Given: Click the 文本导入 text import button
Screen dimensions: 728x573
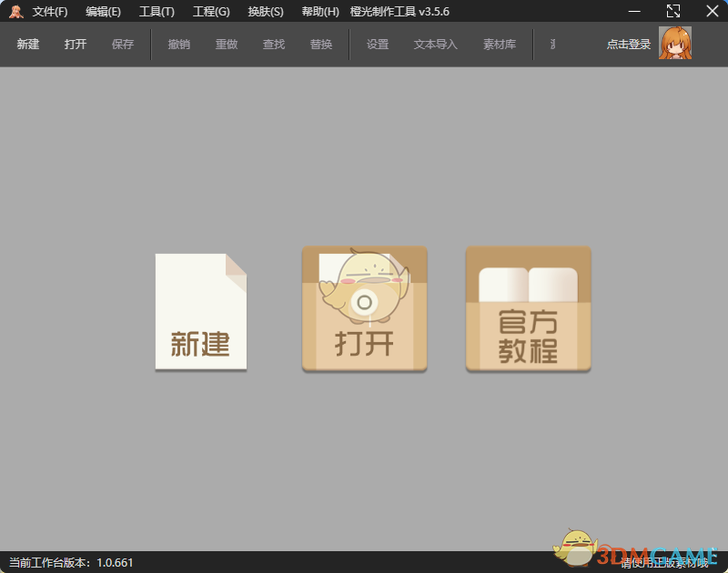Looking at the screenshot, I should point(435,44).
